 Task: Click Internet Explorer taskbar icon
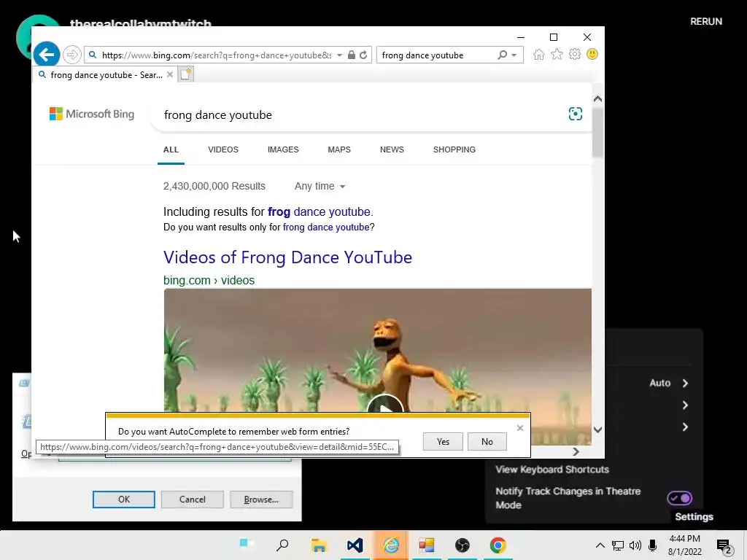click(391, 545)
